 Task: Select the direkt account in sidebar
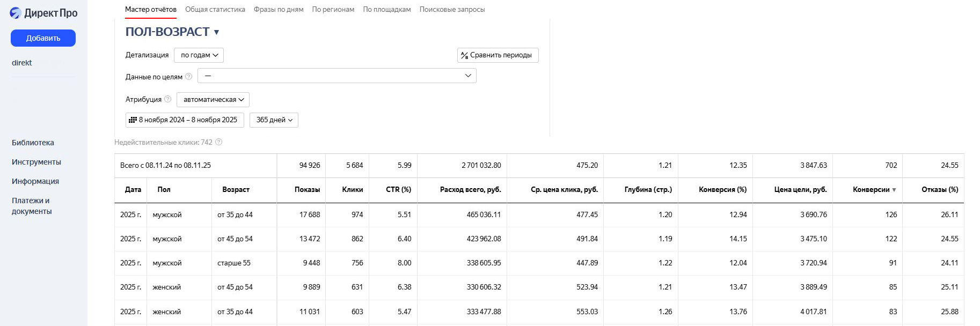(x=22, y=63)
